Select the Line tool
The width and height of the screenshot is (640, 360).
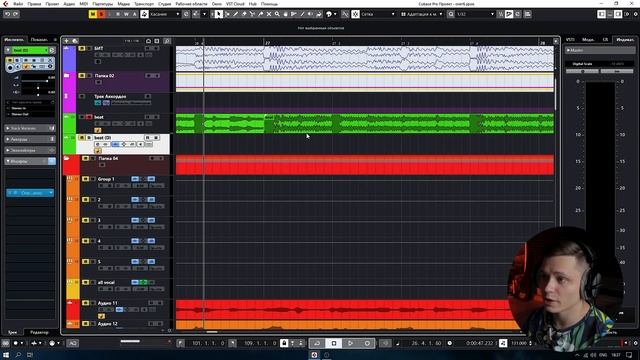tap(302, 14)
